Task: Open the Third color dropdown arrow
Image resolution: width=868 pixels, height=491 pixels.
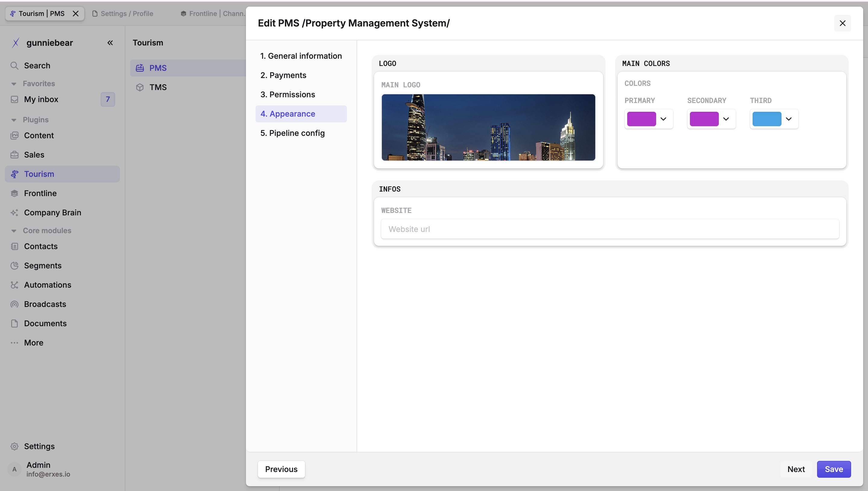Action: tap(789, 119)
